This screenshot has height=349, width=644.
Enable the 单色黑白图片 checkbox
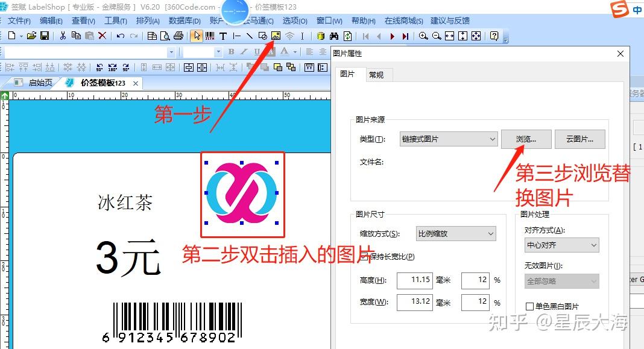click(x=530, y=306)
